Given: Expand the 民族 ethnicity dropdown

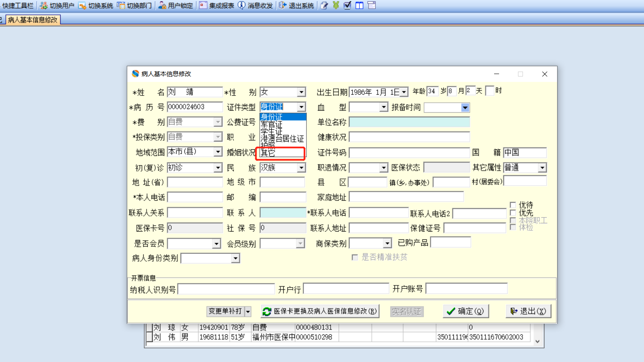Looking at the screenshot, I should click(301, 168).
